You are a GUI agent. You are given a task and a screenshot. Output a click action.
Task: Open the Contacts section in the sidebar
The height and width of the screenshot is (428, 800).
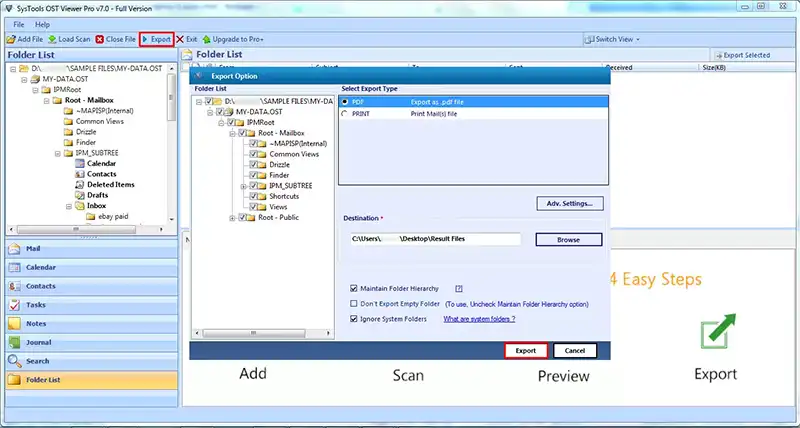92,286
